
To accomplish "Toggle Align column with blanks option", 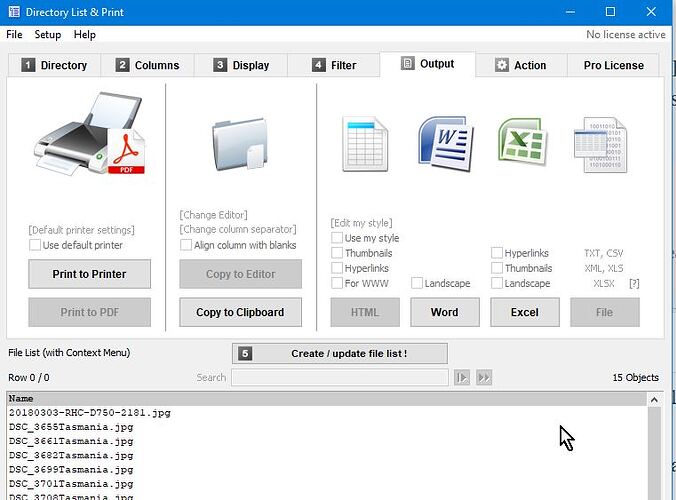I will [x=186, y=245].
